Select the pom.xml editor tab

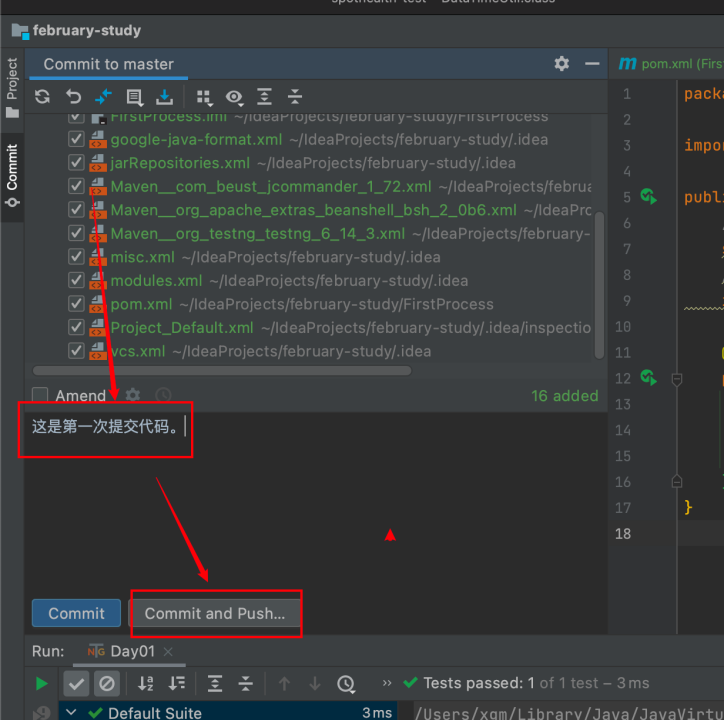670,64
